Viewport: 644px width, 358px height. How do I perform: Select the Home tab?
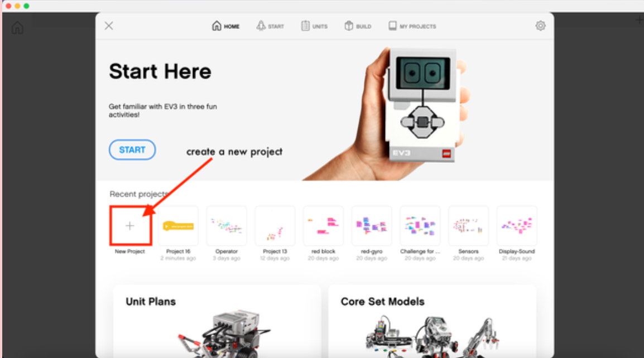coord(225,26)
